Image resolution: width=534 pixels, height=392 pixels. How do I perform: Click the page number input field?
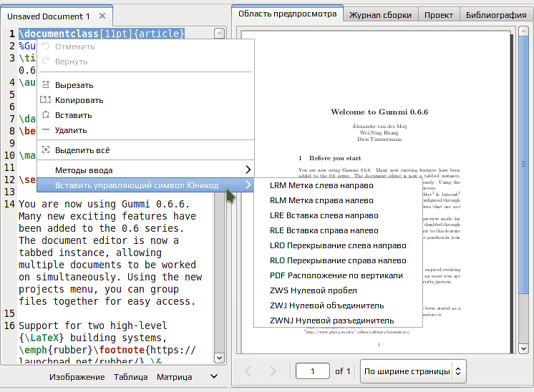(x=313, y=371)
